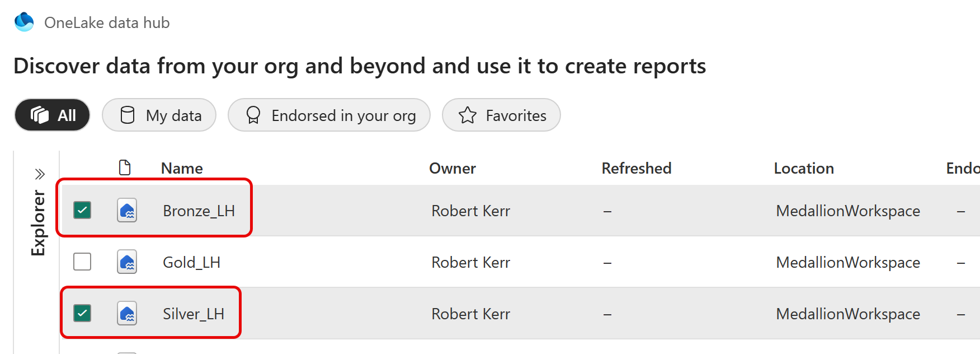The width and height of the screenshot is (980, 354).
Task: Click the Silver_LH lakehouse icon
Action: (x=127, y=314)
